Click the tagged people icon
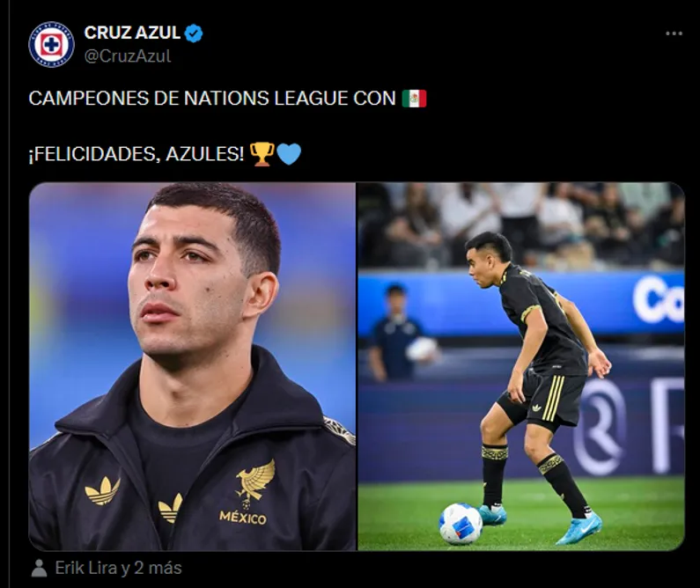 pyautogui.click(x=39, y=568)
